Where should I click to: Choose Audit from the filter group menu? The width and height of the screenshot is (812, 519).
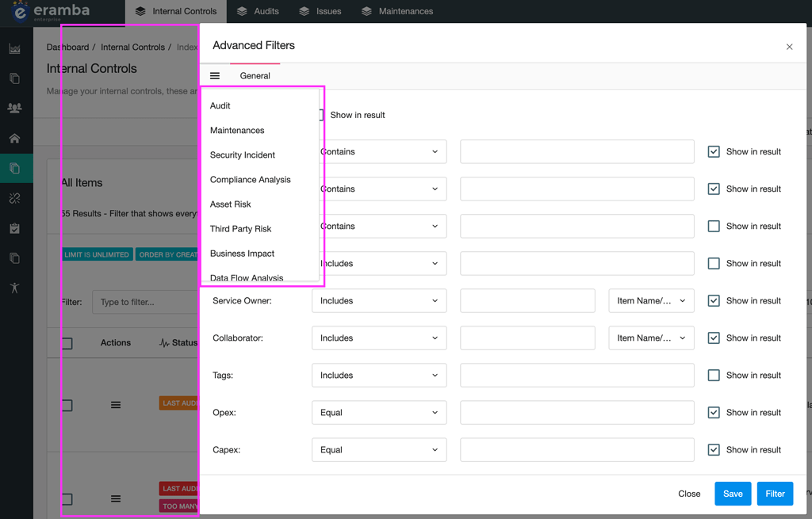[x=220, y=105]
